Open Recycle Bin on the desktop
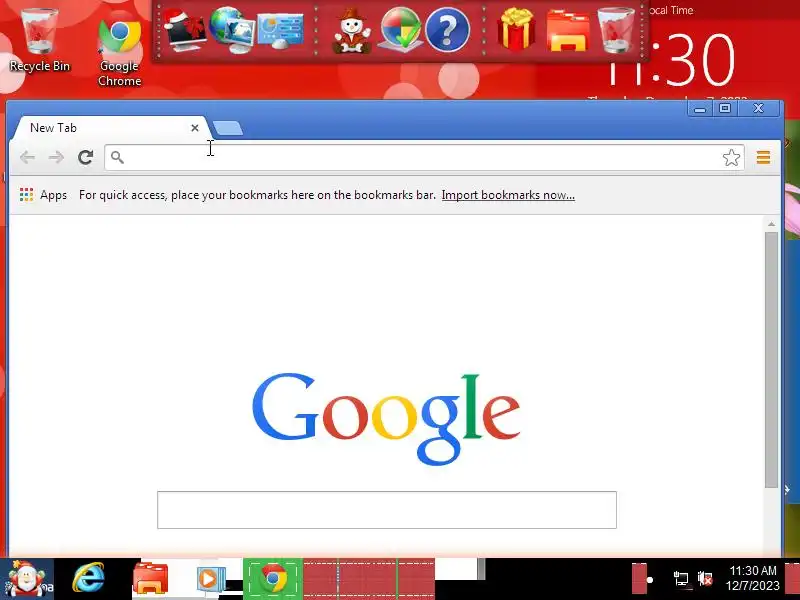The image size is (800, 600). 39,40
